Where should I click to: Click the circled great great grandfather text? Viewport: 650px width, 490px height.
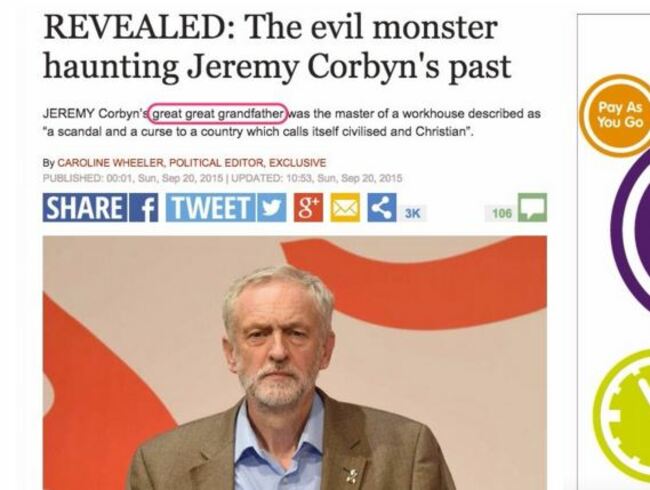(218, 113)
